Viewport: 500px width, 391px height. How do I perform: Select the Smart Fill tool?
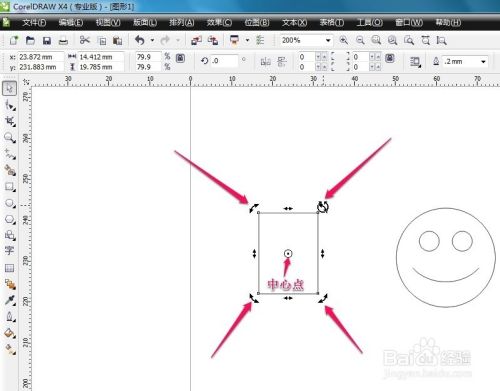click(x=9, y=170)
